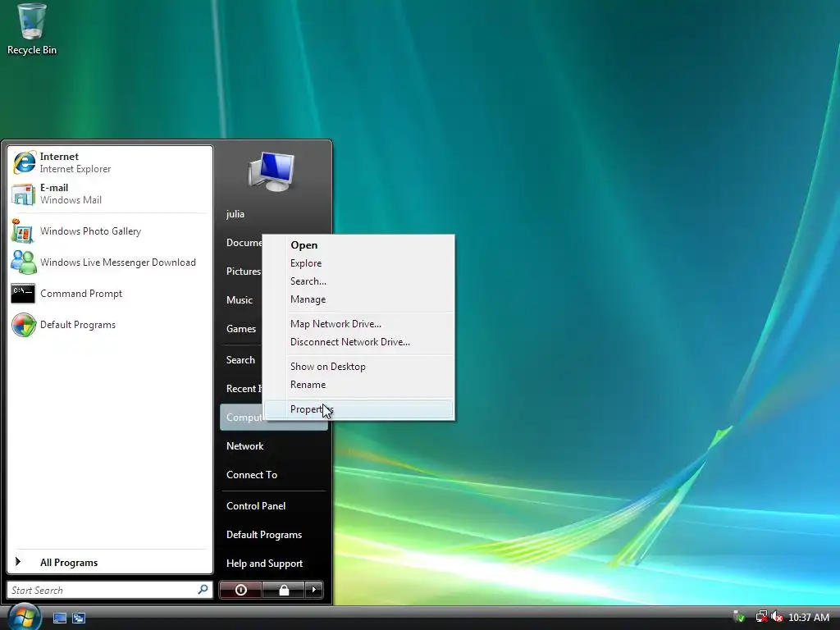Launch Internet Explorer from the Start menu
840x630 pixels.
tap(110, 162)
